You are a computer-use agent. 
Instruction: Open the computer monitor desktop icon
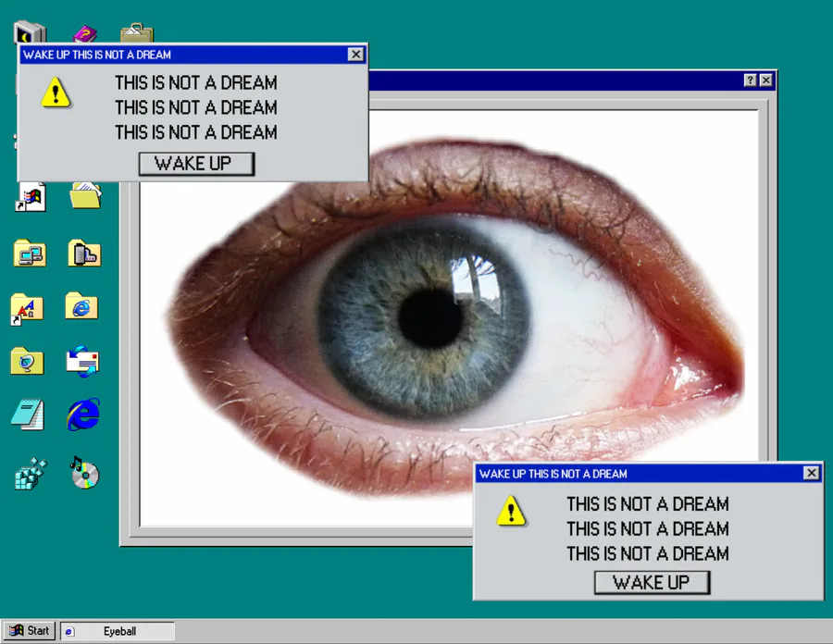[x=30, y=33]
